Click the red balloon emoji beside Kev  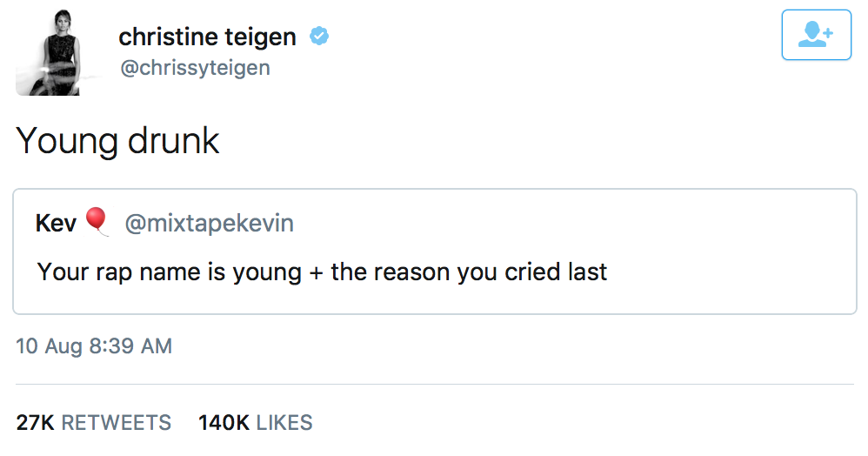point(97,222)
